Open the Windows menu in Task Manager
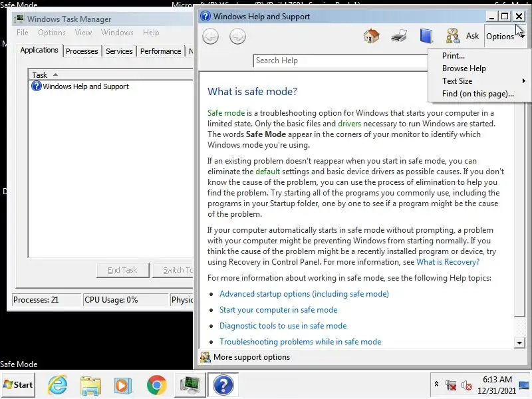 tap(117, 33)
